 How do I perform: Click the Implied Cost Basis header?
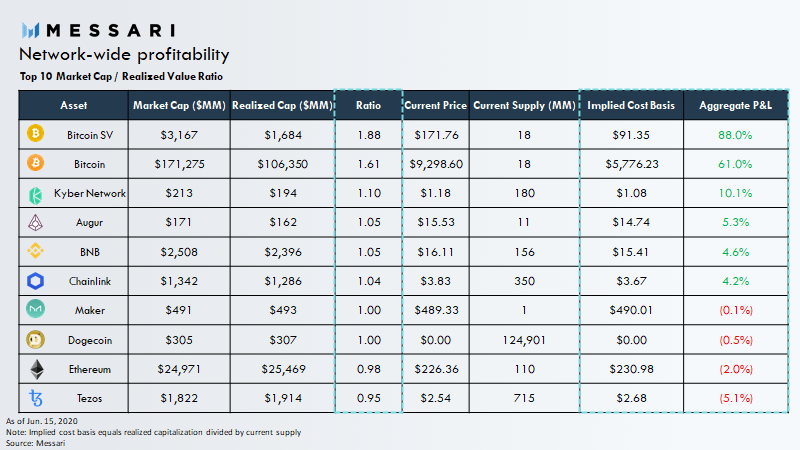(x=631, y=105)
